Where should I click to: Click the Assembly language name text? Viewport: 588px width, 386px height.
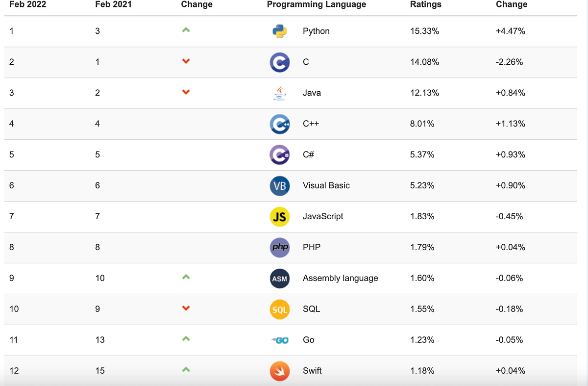(341, 278)
